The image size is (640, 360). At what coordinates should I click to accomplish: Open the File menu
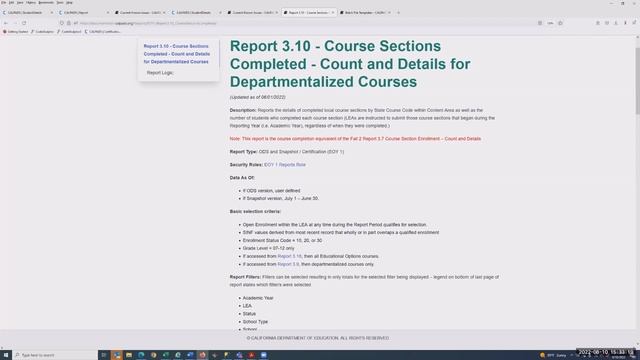pos(4,2)
